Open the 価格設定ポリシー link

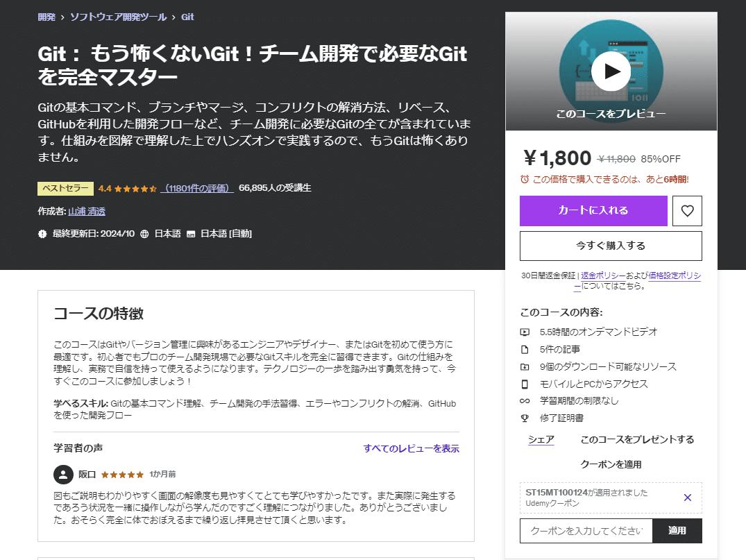[x=675, y=275]
